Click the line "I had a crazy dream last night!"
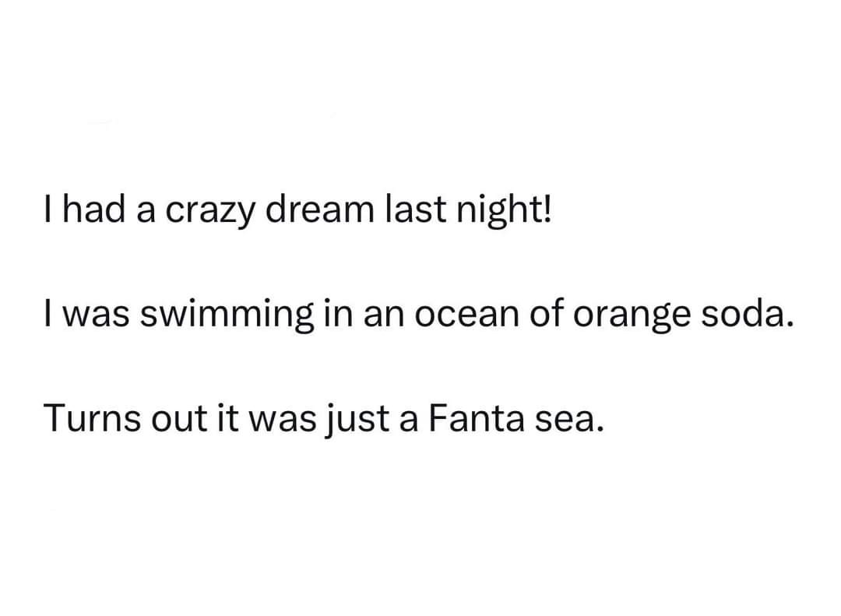The image size is (841, 616). tap(297, 211)
